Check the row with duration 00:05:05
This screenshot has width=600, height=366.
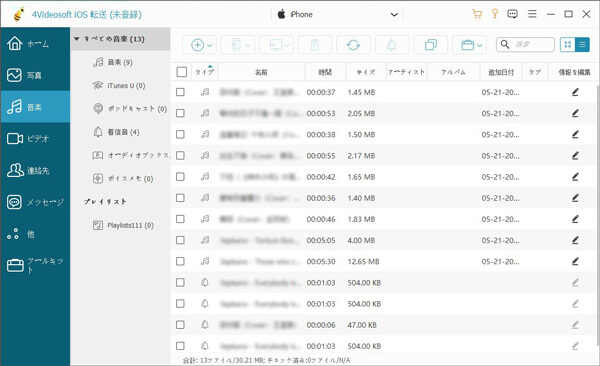180,240
